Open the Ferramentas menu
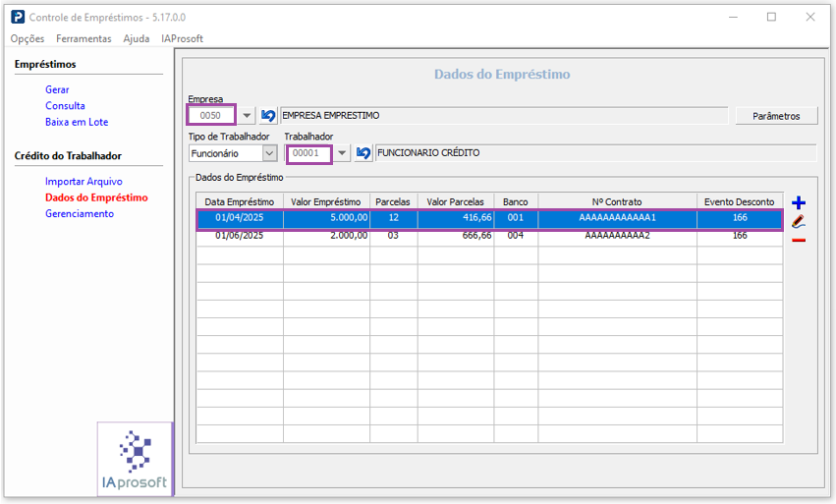 point(84,38)
